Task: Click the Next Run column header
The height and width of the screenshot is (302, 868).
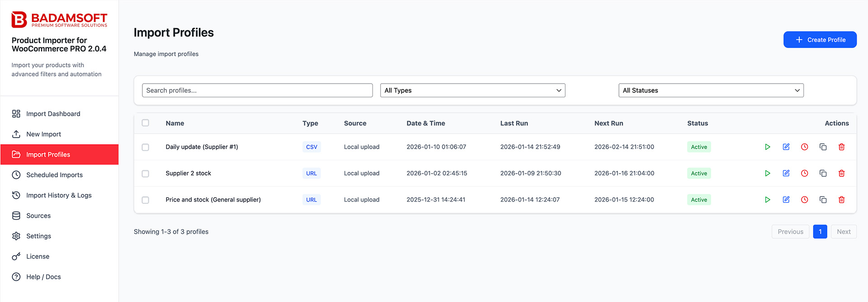Action: (609, 123)
